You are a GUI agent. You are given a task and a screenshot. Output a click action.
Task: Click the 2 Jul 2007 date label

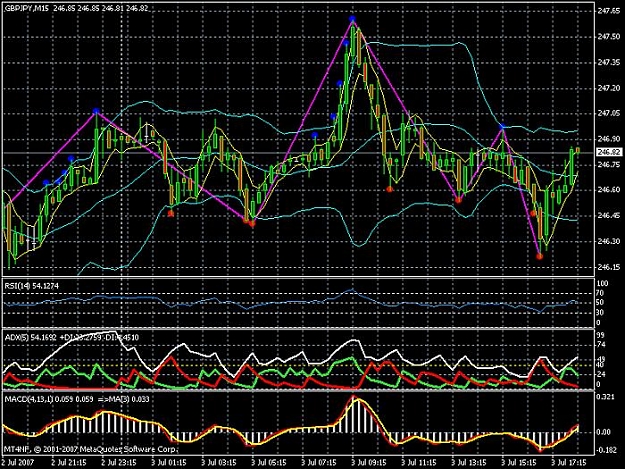pyautogui.click(x=18, y=463)
